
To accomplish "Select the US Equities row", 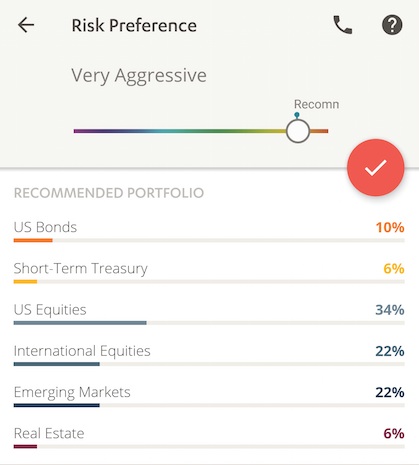I will click(209, 313).
